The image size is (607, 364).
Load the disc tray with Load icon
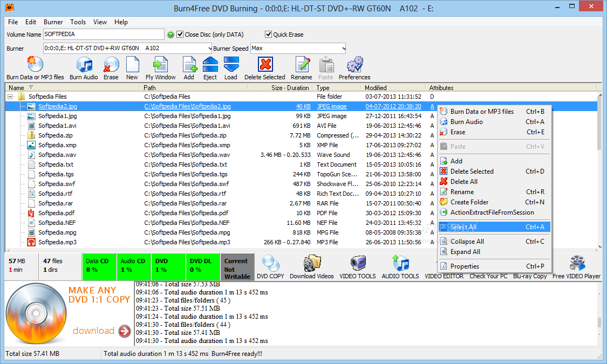pyautogui.click(x=231, y=64)
